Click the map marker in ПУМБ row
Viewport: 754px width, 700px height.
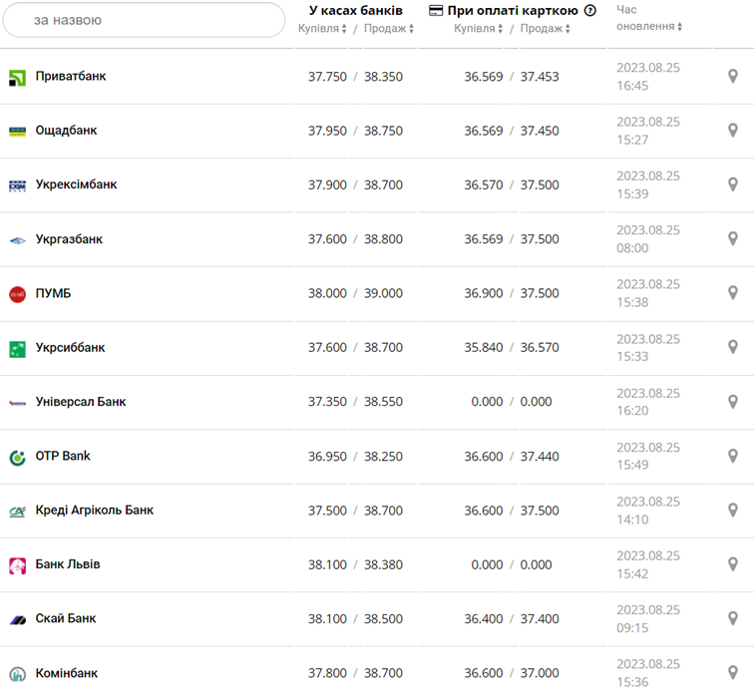click(733, 294)
